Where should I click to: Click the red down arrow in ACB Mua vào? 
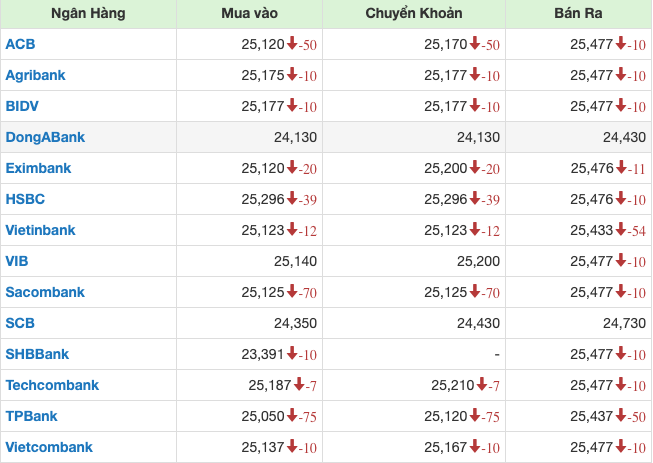(292, 44)
